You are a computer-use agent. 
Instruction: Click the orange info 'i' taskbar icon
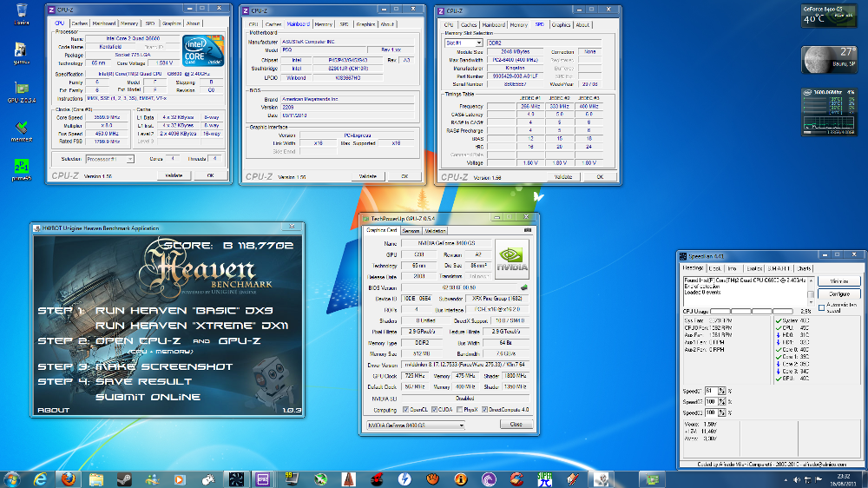461,479
